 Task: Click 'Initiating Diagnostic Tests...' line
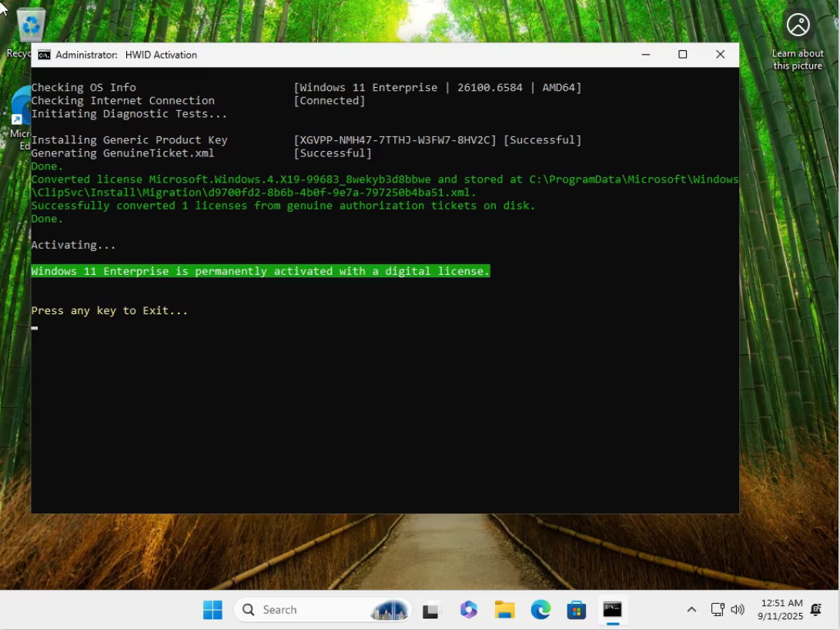click(129, 113)
